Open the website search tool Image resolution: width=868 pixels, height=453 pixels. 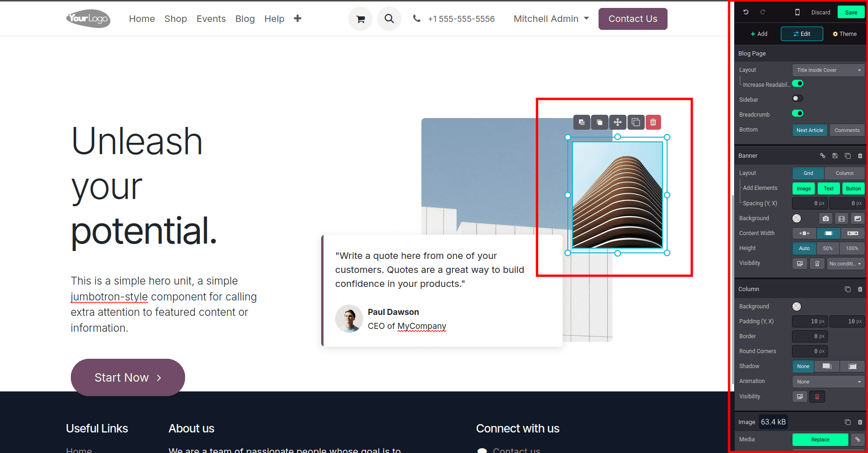tap(389, 19)
